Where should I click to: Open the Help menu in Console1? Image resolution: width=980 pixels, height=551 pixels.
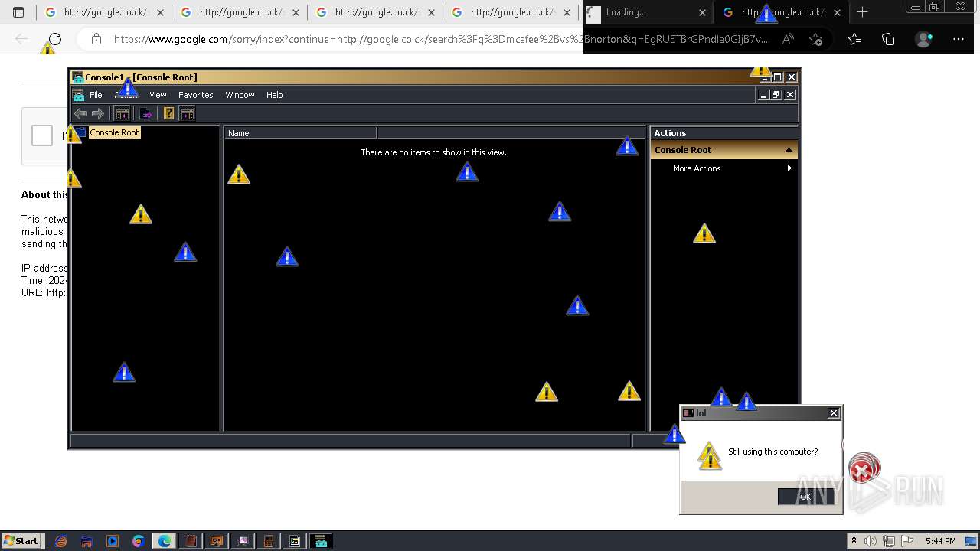tap(275, 95)
